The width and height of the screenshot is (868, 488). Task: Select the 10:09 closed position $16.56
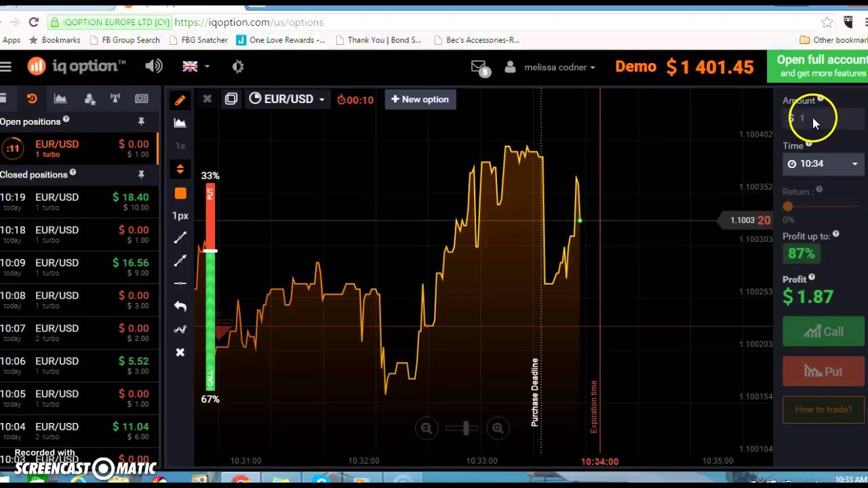[x=78, y=266]
